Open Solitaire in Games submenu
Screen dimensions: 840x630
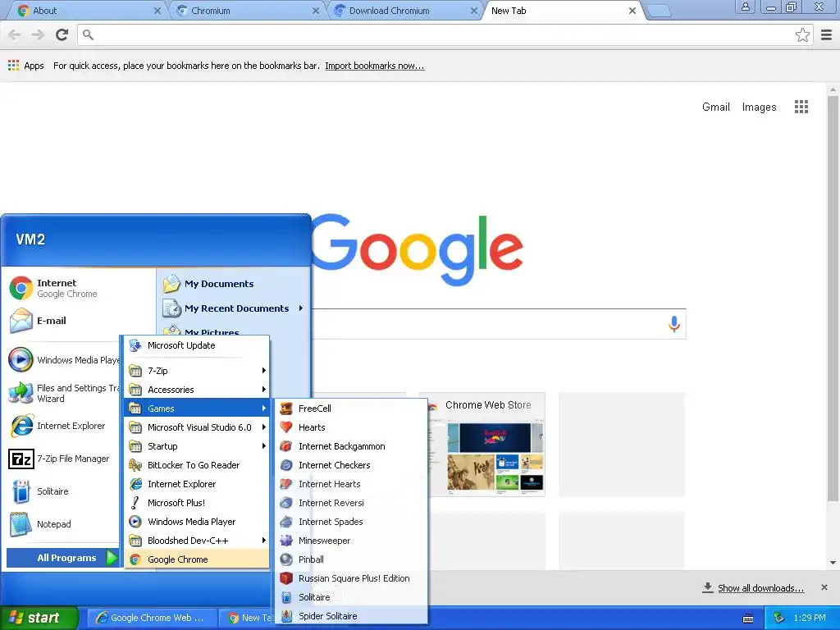pyautogui.click(x=351, y=597)
